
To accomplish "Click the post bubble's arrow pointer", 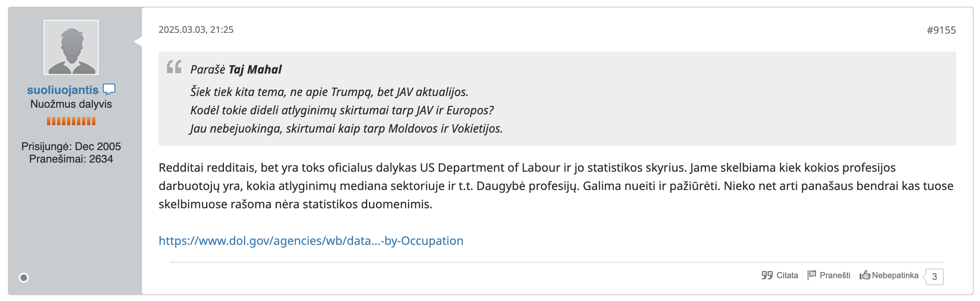I will click(x=138, y=42).
